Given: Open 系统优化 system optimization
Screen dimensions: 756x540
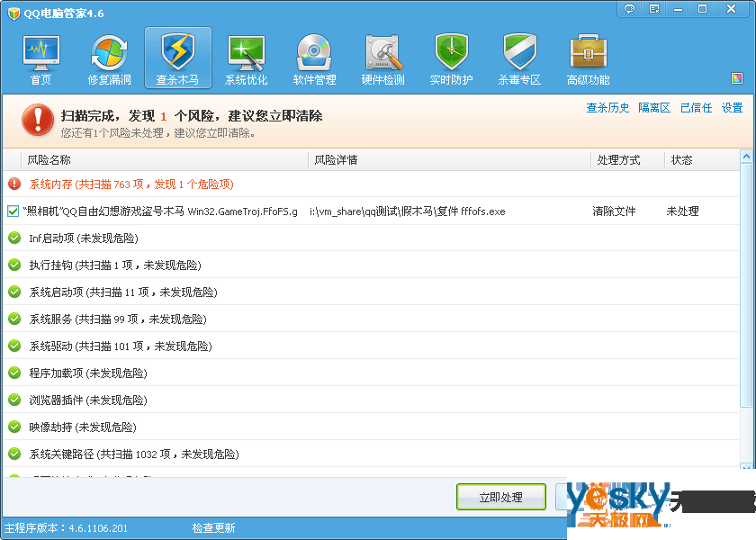Looking at the screenshot, I should (246, 59).
